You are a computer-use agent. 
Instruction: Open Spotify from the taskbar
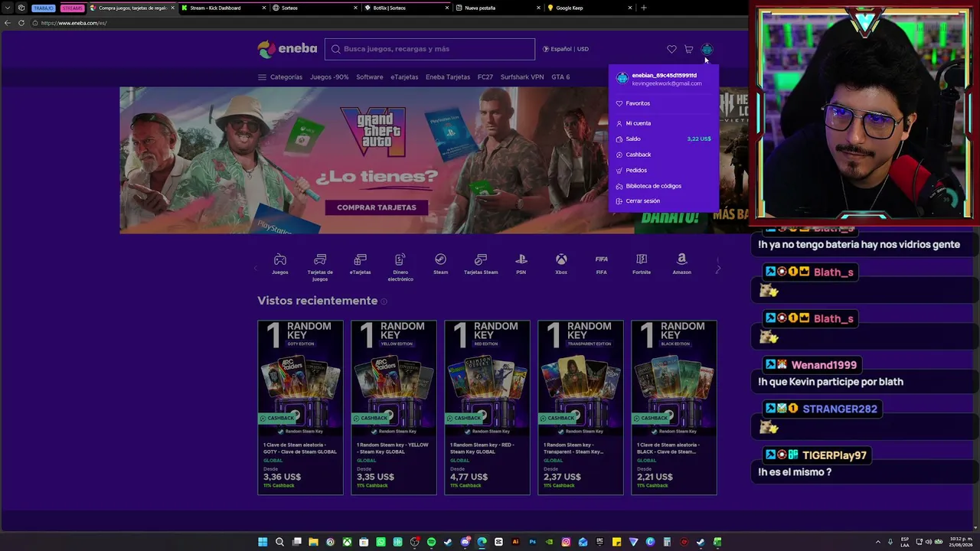(431, 542)
